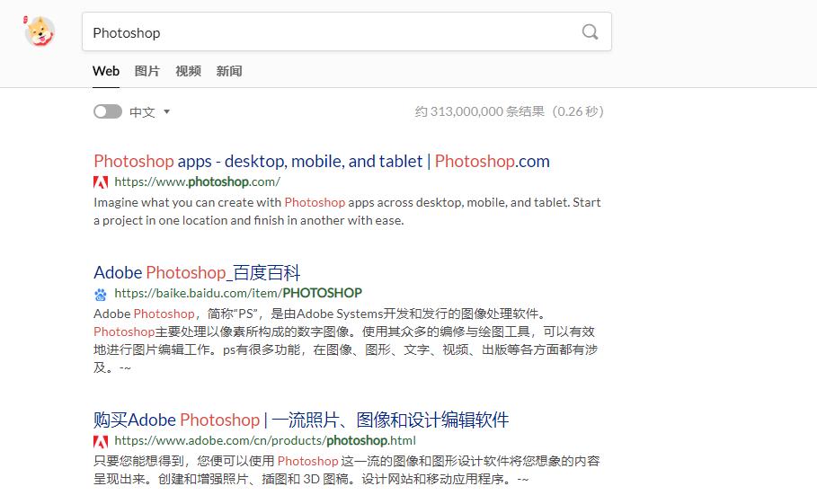
Task: Open the Photoshop apps desktop, mobile, tablet result
Action: click(x=321, y=162)
